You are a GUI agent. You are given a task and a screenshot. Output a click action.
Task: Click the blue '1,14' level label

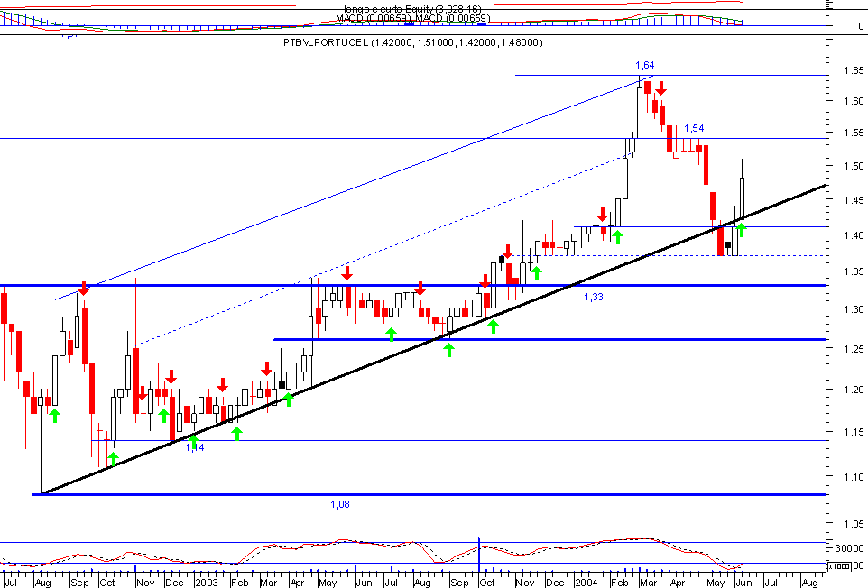point(195,447)
